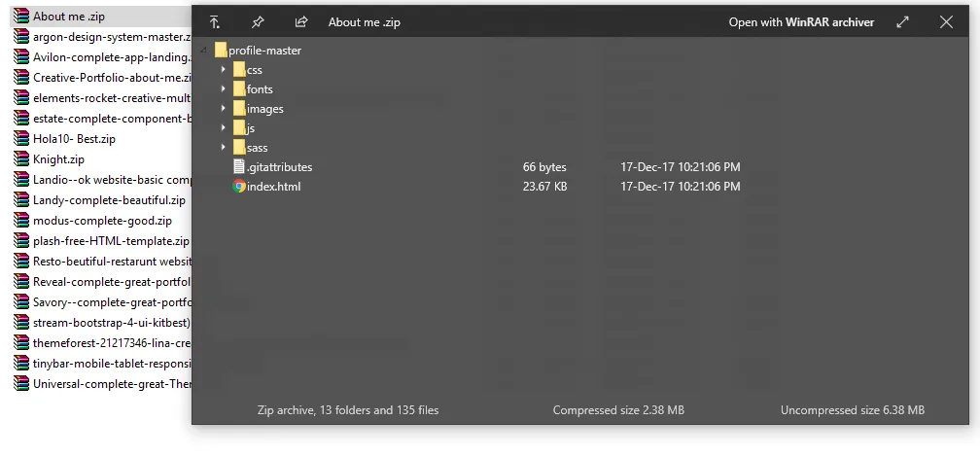The height and width of the screenshot is (456, 980).
Task: Click archive icon of Universal-complete-great-Theme
Action: tap(21, 383)
